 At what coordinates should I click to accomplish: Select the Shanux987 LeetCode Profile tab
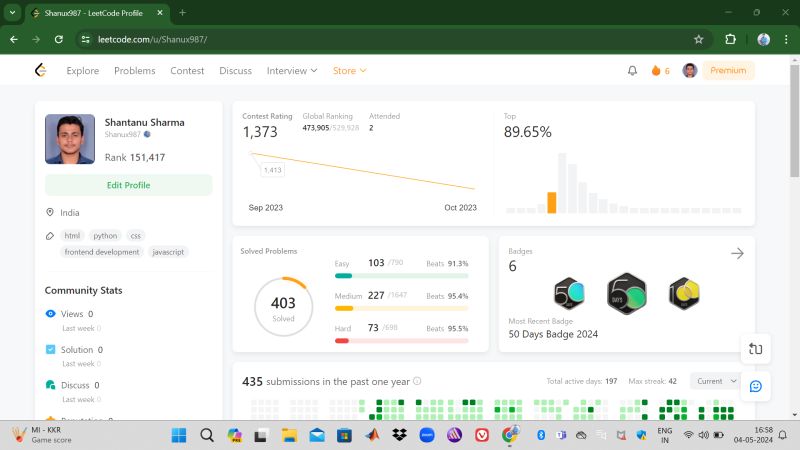(x=97, y=13)
